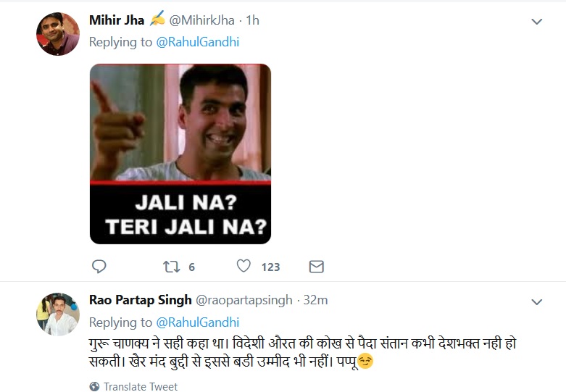Open @RahulGandhi link in second reply

coord(197,322)
